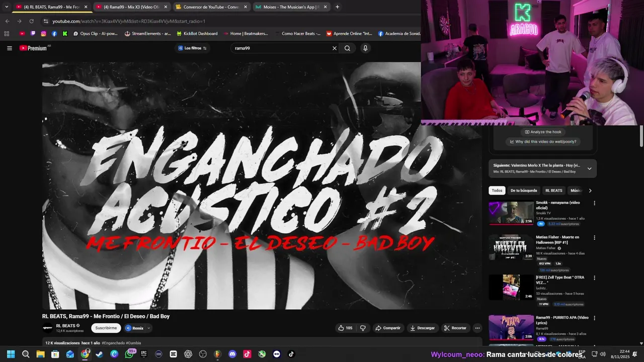
Task: Toggle Los filtros search filter
Action: 193,48
